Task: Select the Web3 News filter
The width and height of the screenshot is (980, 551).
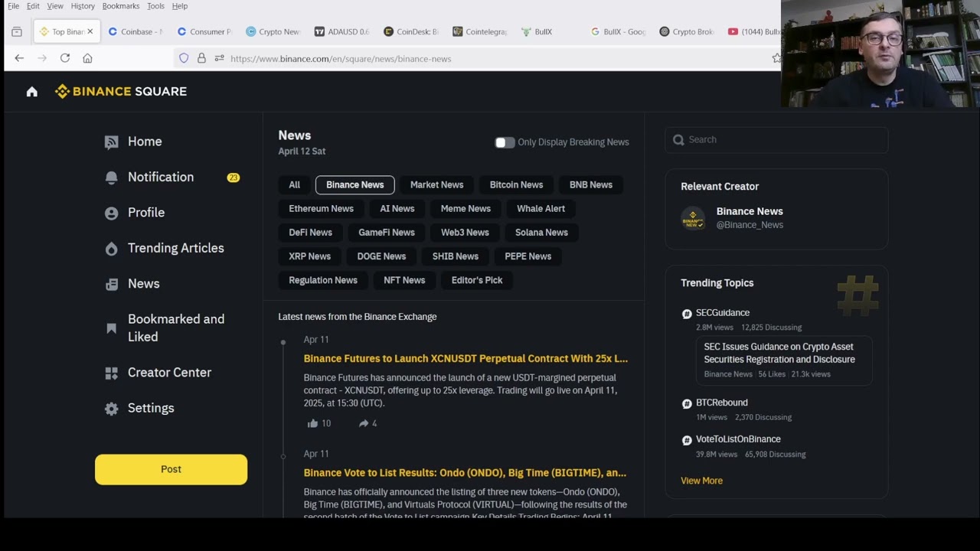Action: pos(465,233)
